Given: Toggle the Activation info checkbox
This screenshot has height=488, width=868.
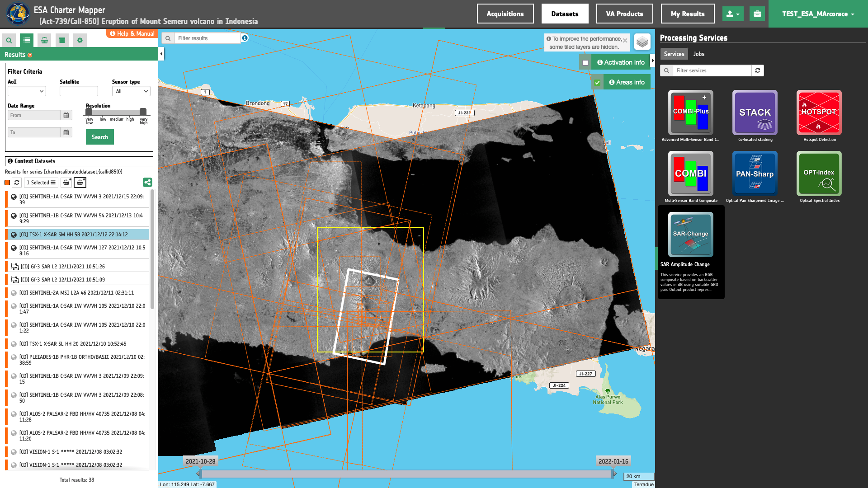Looking at the screenshot, I should pyautogui.click(x=585, y=63).
